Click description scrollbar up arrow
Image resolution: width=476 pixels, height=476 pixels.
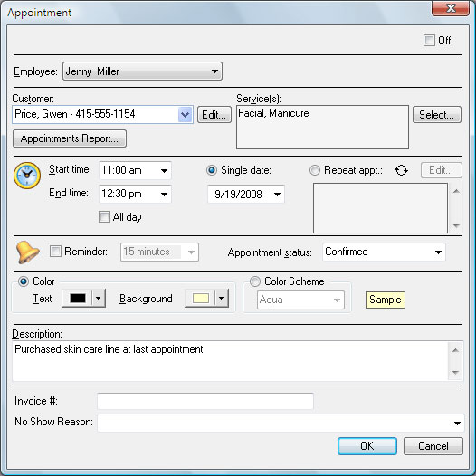point(455,350)
